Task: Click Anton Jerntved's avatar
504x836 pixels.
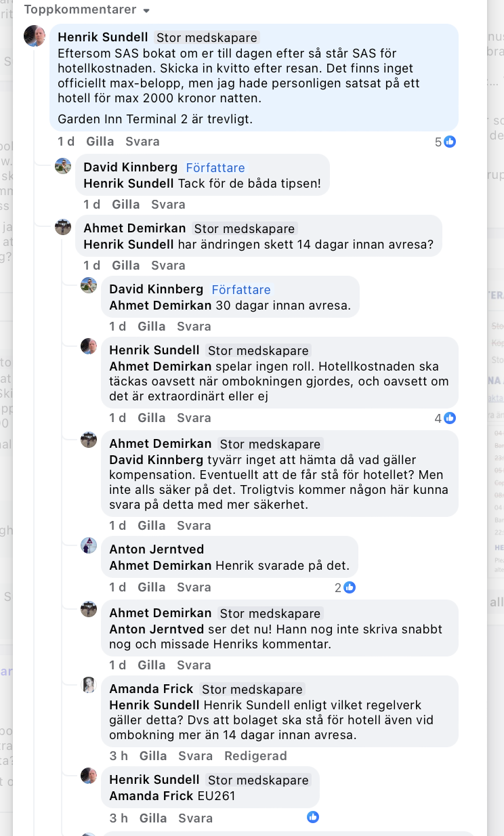Action: click(89, 545)
